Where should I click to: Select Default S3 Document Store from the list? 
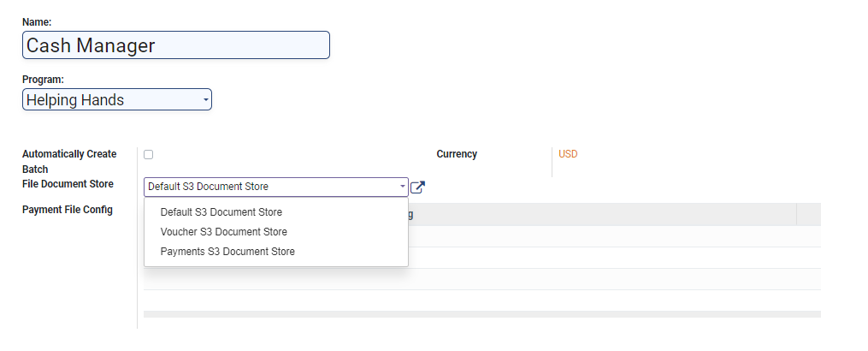click(x=221, y=211)
